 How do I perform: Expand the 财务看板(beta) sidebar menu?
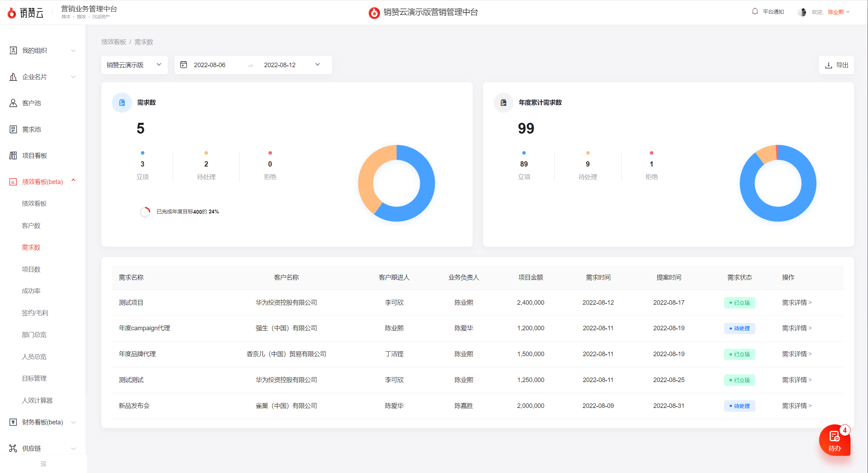tap(42, 422)
